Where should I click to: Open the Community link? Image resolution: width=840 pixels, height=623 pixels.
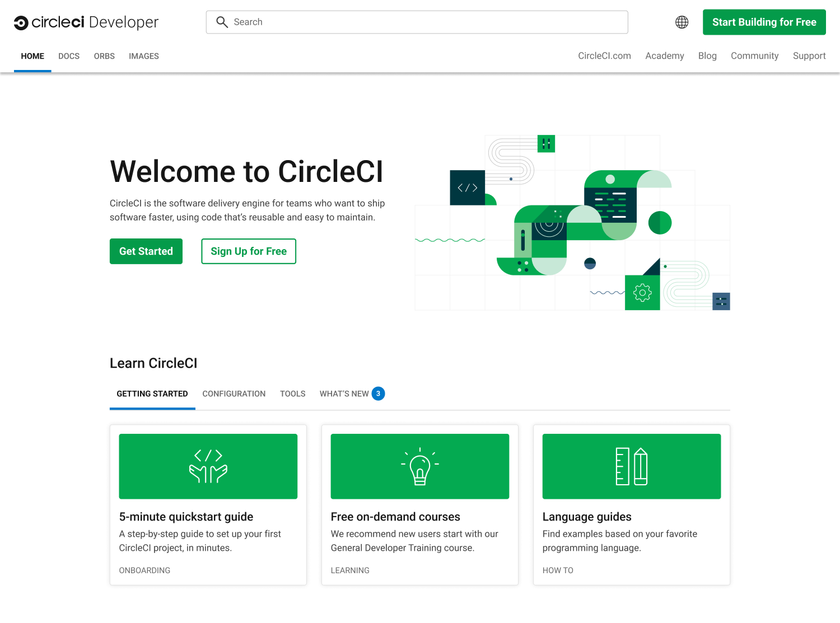(x=755, y=56)
